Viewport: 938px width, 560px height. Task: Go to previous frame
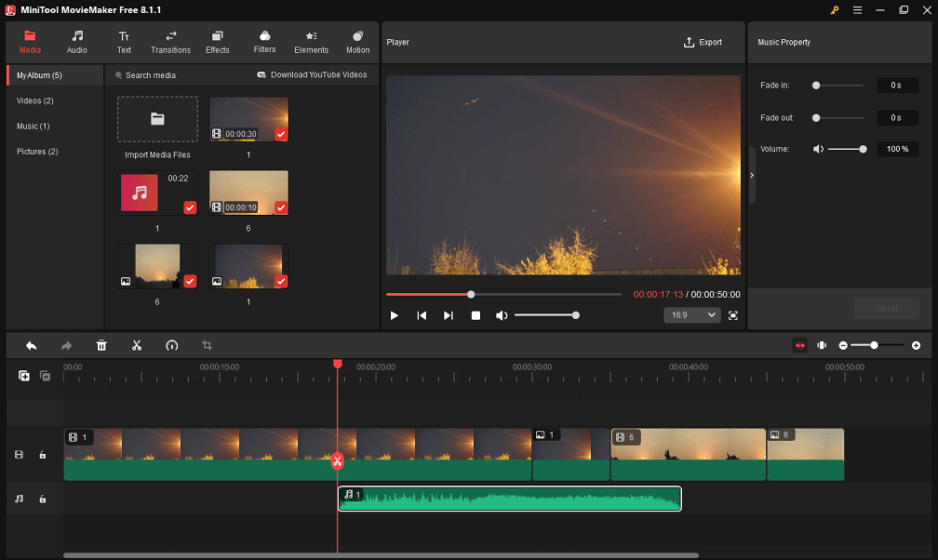(422, 315)
